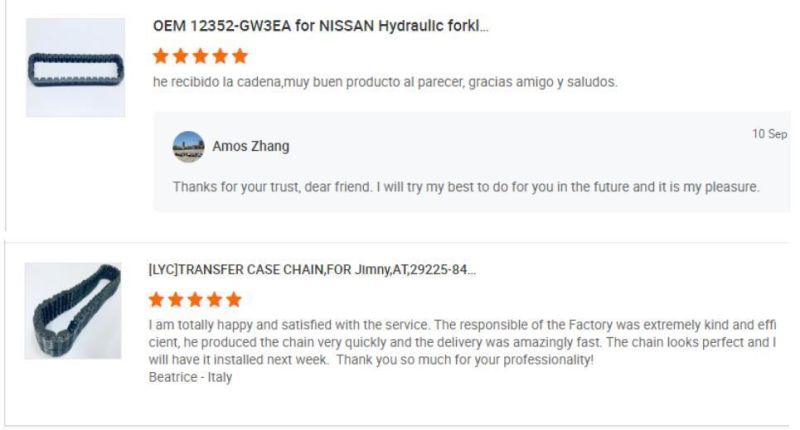Click the 'Beatrice - Italy' reviewer signature
This screenshot has height=430, width=800.
[190, 377]
